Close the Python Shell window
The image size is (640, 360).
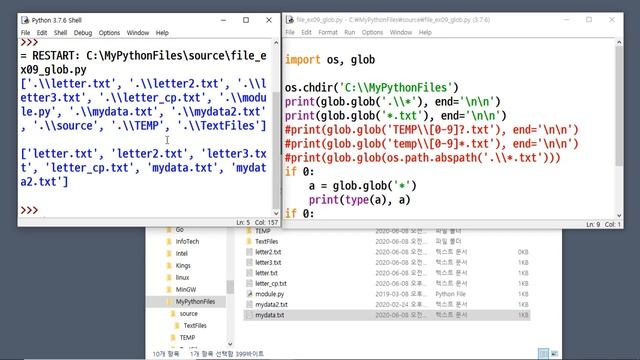pos(269,20)
